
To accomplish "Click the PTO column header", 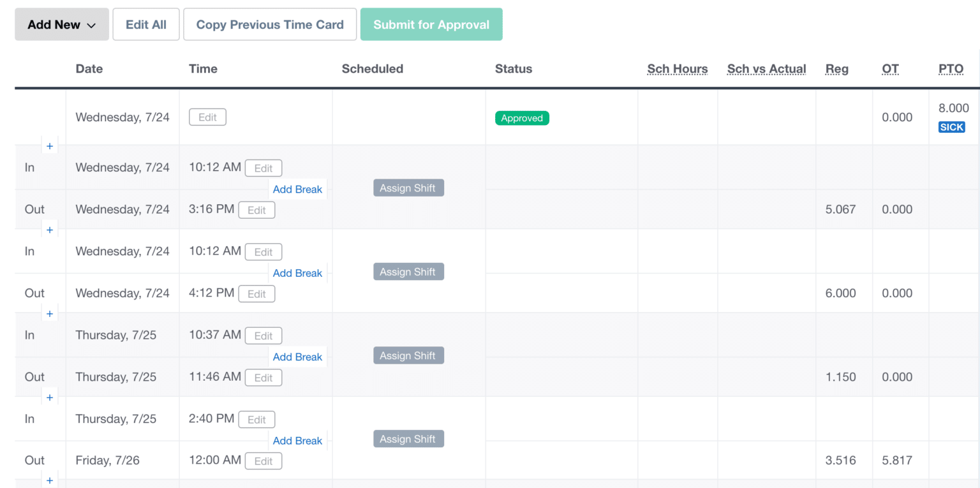I will point(951,69).
